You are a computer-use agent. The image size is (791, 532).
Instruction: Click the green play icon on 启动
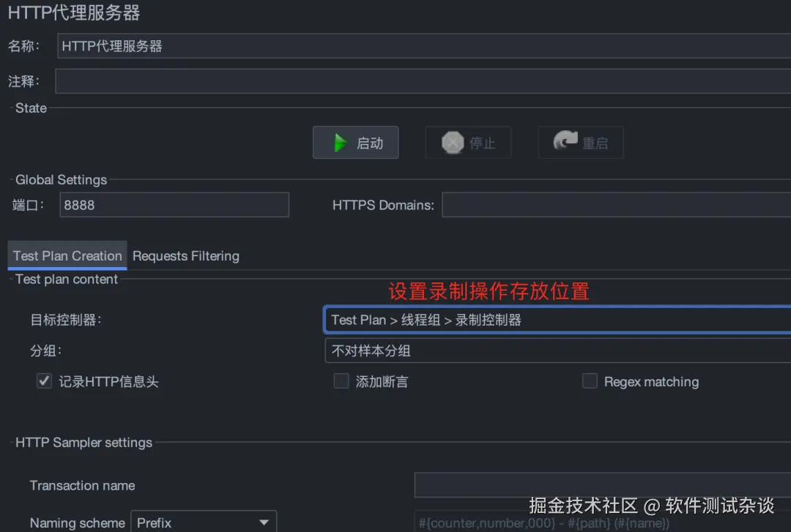pos(341,143)
